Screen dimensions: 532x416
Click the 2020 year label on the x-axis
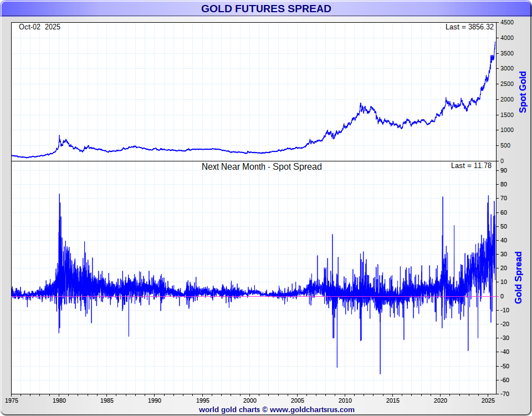pyautogui.click(x=441, y=400)
